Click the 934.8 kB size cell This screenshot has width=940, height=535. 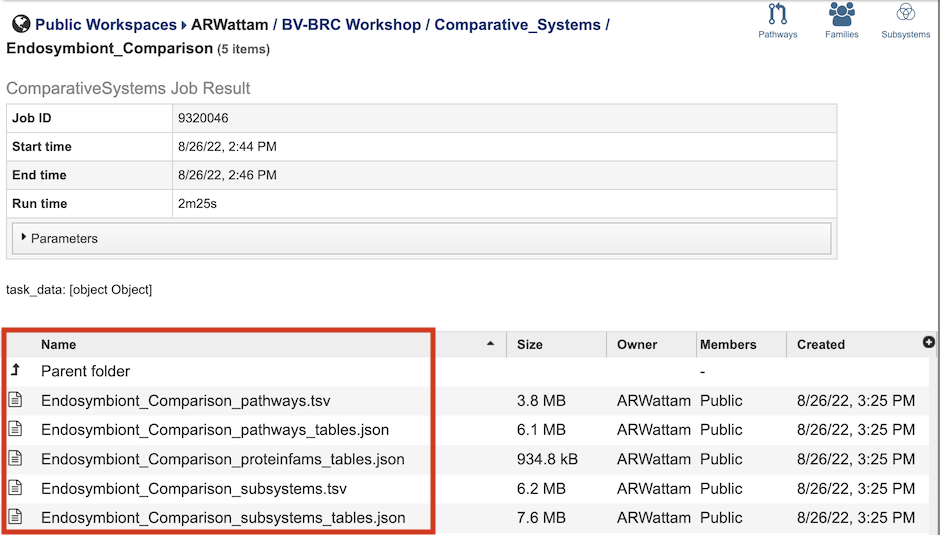tap(547, 459)
